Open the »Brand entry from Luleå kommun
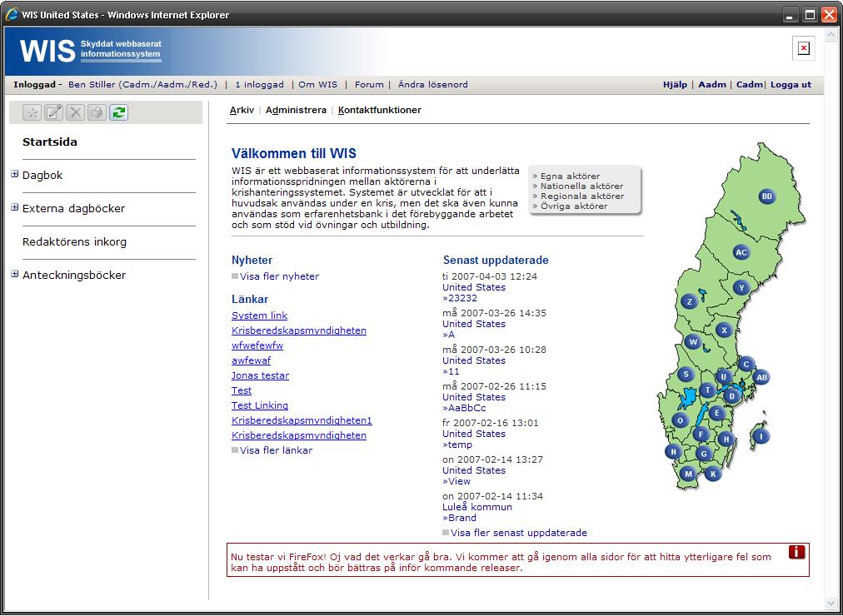 click(459, 519)
